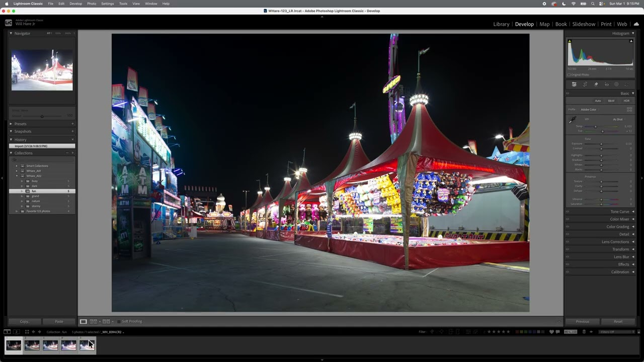
Task: Create a snapshot with plus icon
Action: click(x=72, y=131)
